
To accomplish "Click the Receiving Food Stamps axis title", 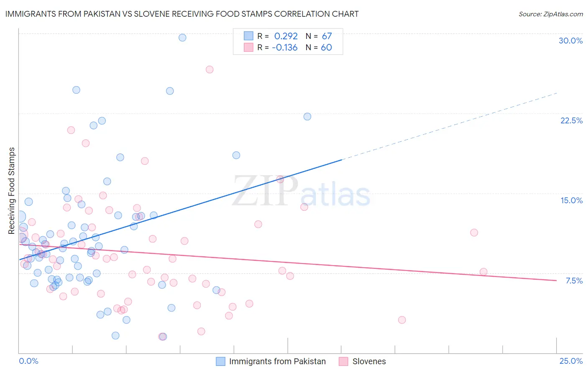I will point(12,191).
